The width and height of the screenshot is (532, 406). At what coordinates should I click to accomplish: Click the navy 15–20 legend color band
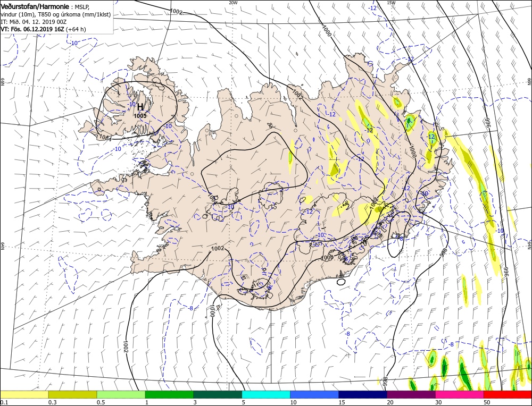(x=363, y=394)
